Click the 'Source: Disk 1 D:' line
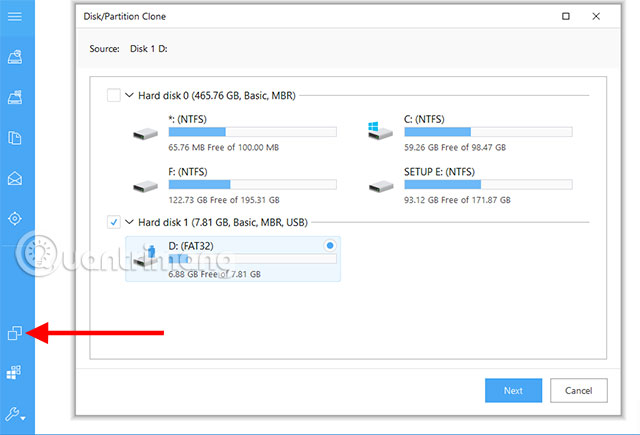This screenshot has width=640, height=435. pos(129,49)
